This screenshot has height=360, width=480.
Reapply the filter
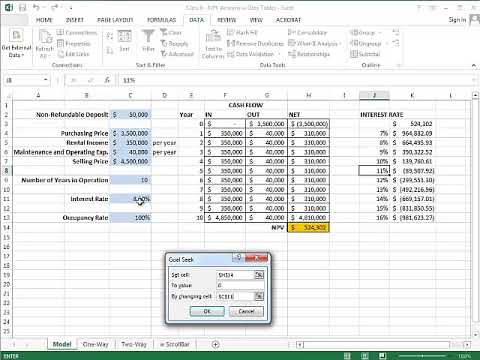pyautogui.click(x=175, y=43)
